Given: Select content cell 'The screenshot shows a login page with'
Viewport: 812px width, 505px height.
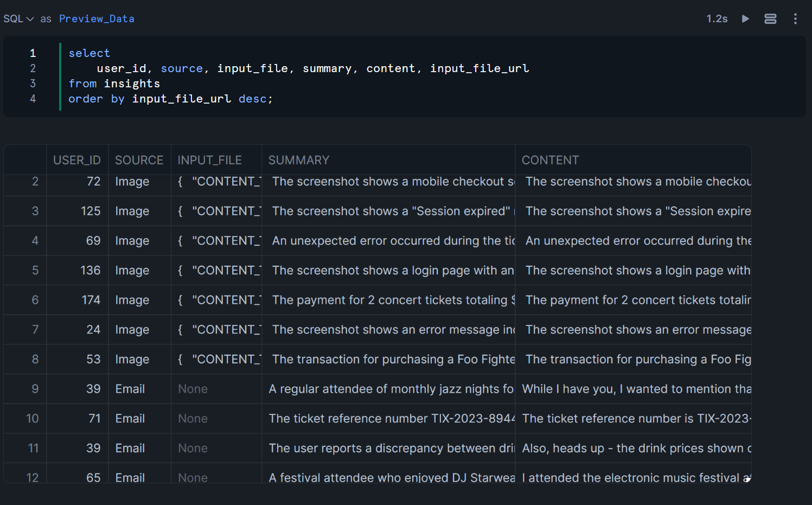Looking at the screenshot, I should coord(633,270).
